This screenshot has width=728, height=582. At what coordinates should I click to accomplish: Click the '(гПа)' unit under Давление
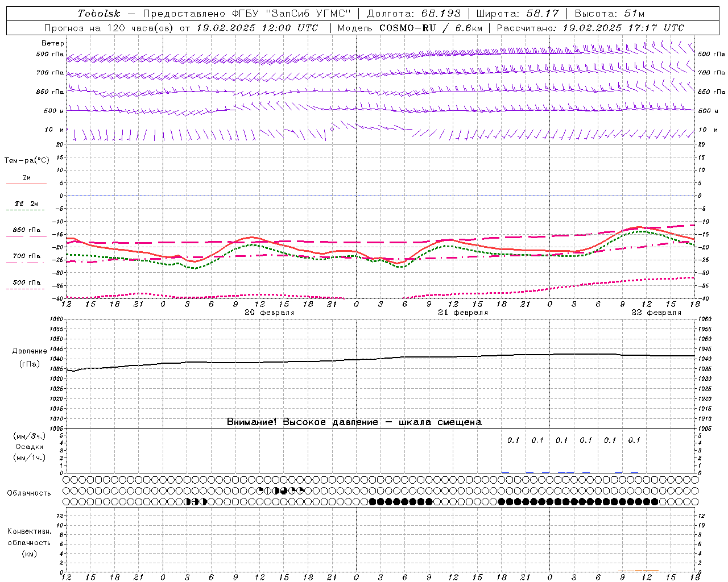coord(30,364)
